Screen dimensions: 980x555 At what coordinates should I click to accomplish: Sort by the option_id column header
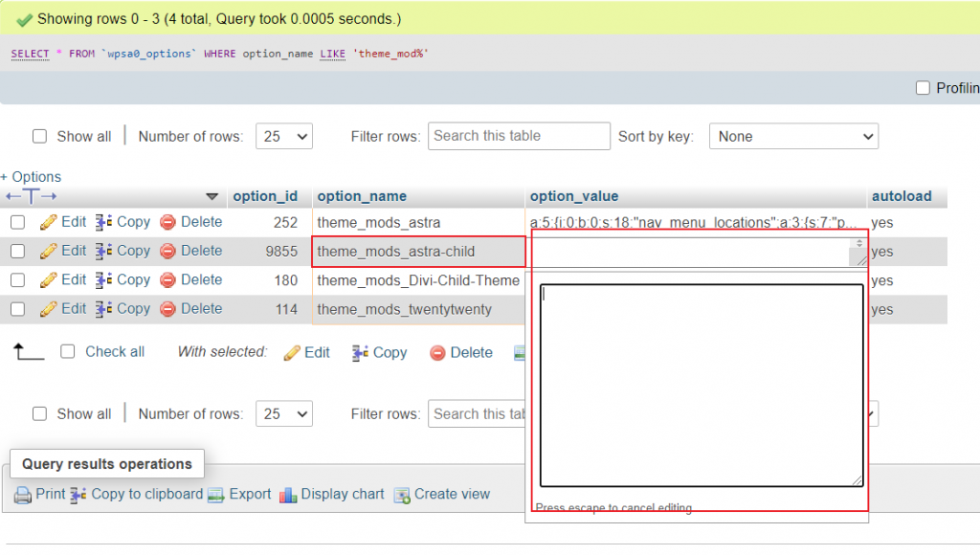click(x=265, y=196)
